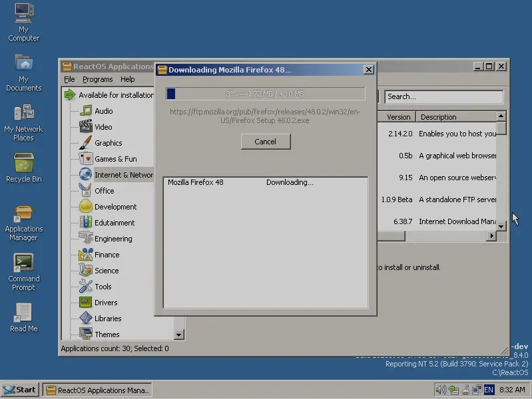Click the Firefox download URL text
Image resolution: width=532 pixels, height=399 pixels.
tap(265, 116)
